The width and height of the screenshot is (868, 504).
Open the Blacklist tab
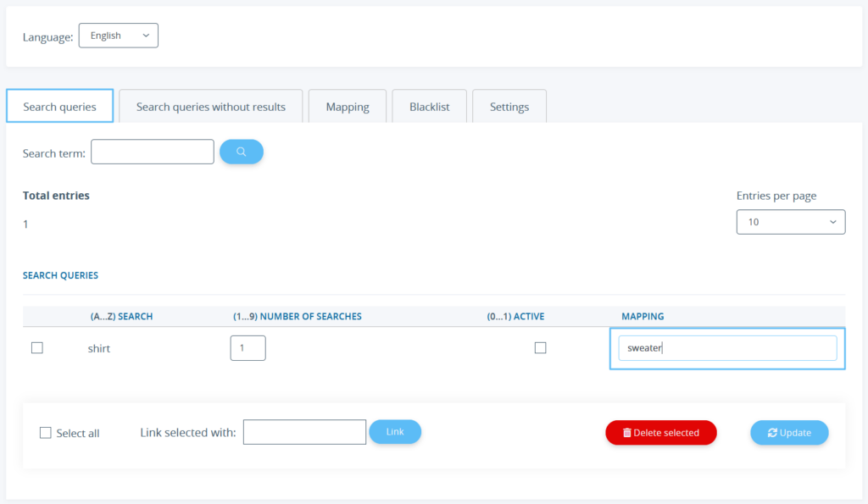coord(429,106)
